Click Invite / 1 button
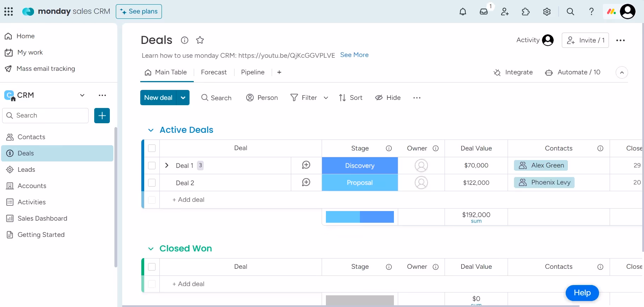Viewport: 644px width, 307px height. (585, 40)
